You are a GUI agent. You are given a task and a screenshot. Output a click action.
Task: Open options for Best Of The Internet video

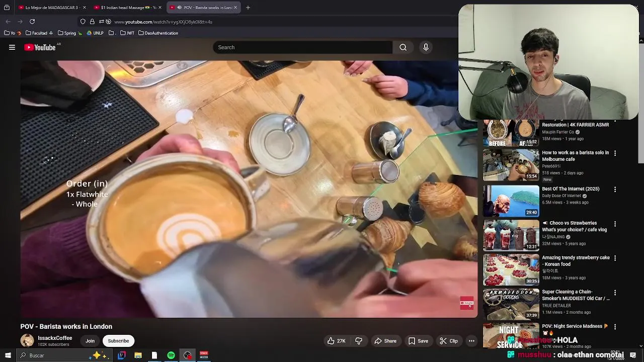pyautogui.click(x=615, y=190)
